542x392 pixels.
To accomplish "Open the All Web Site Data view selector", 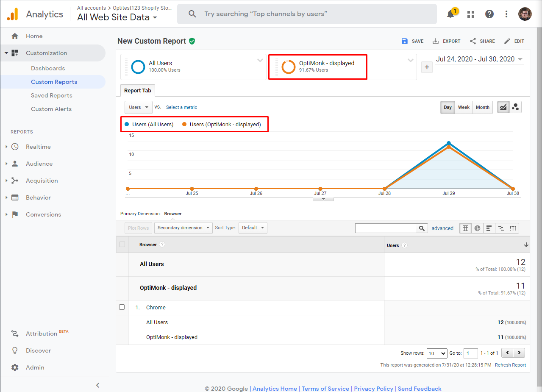I will [117, 17].
